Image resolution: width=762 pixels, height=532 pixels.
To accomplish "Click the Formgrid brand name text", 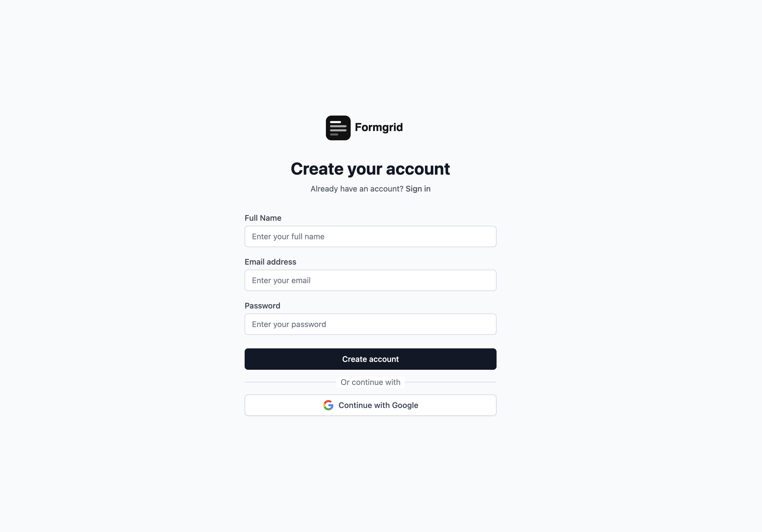I will click(379, 127).
